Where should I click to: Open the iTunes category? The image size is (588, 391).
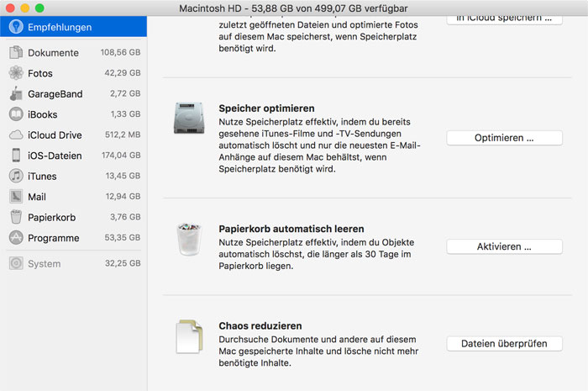[74, 176]
